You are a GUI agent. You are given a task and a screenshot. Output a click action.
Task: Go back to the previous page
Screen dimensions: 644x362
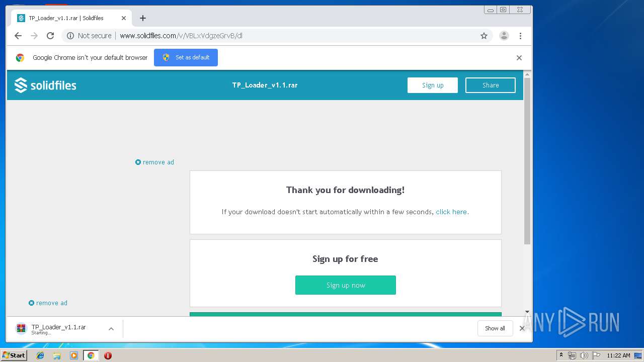(x=18, y=36)
